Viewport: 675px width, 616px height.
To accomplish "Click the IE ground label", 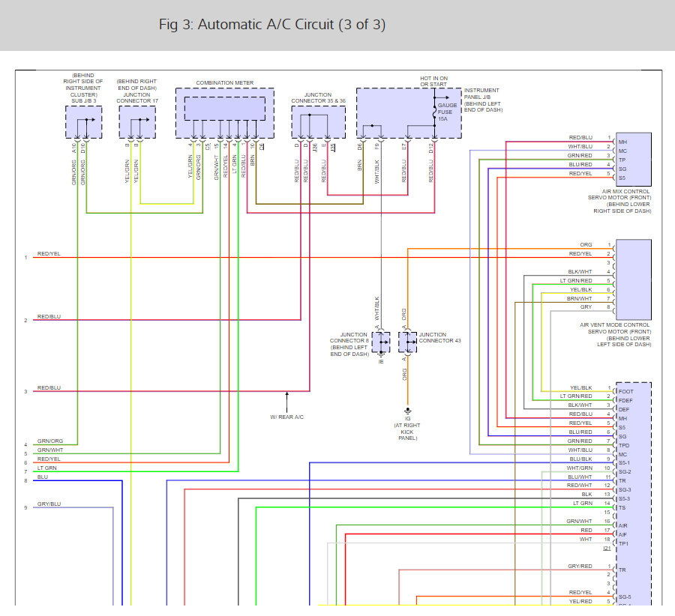I will (381, 362).
